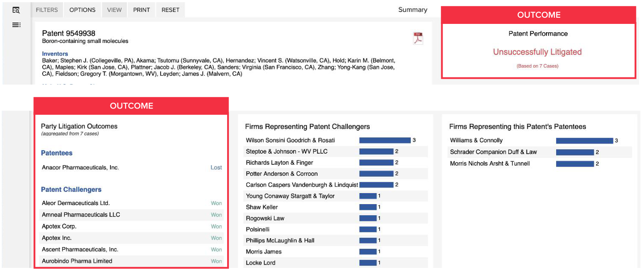Open the PDF document icon for Patent 9549938
The width and height of the screenshot is (644, 271).
coord(418,38)
